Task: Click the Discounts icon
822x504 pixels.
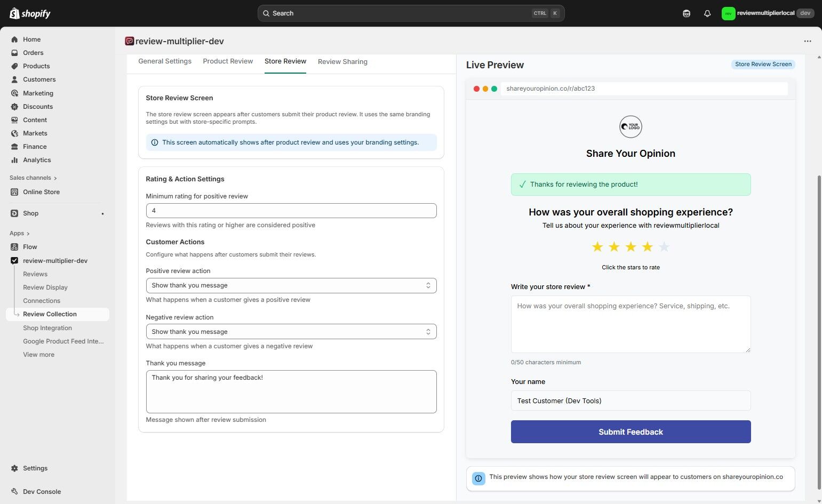Action: 14,107
